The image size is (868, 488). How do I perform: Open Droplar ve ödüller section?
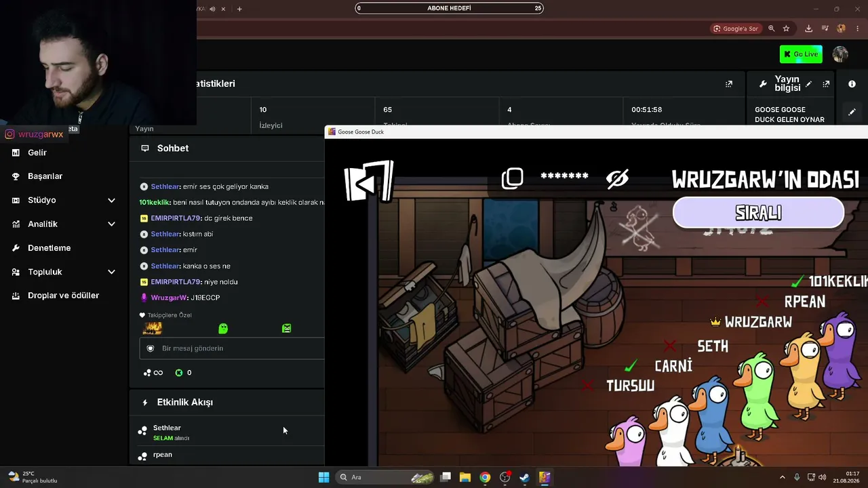pyautogui.click(x=64, y=296)
